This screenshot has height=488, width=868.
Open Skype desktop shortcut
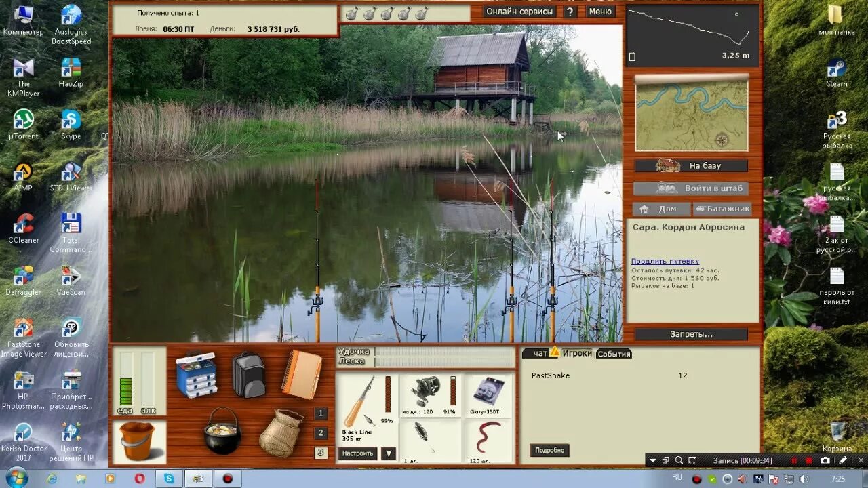(71, 125)
